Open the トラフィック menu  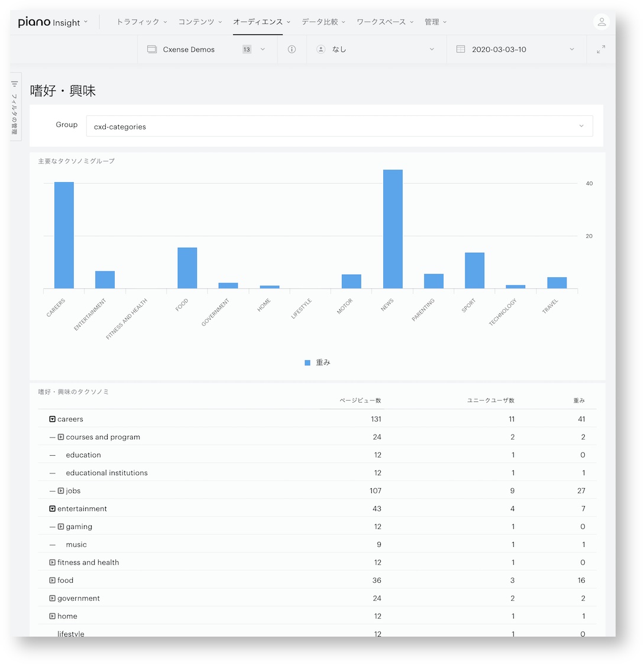coord(142,22)
